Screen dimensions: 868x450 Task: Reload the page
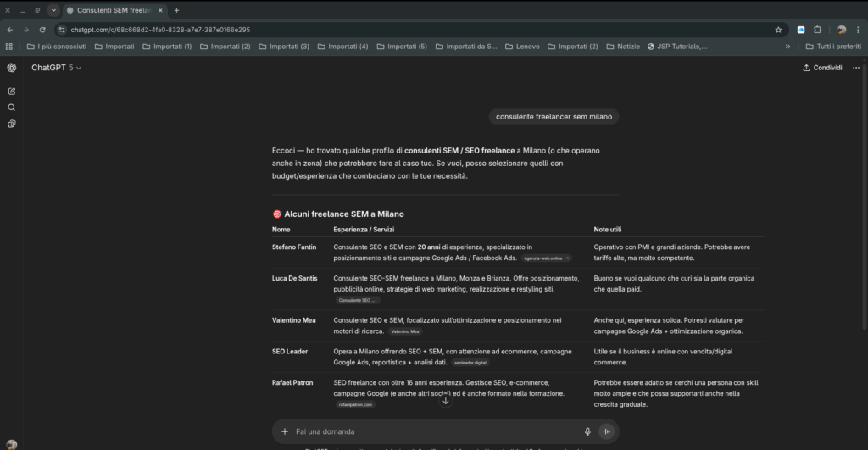(42, 29)
